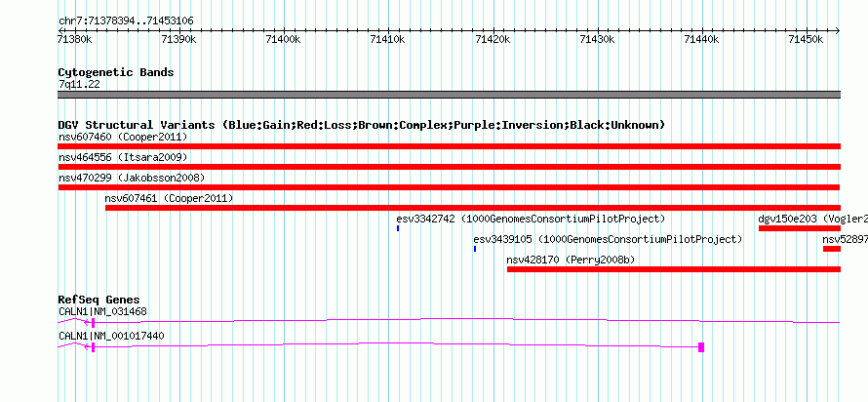Click the RefSeq Genes track title
This screenshot has width=868, height=402.
point(99,301)
